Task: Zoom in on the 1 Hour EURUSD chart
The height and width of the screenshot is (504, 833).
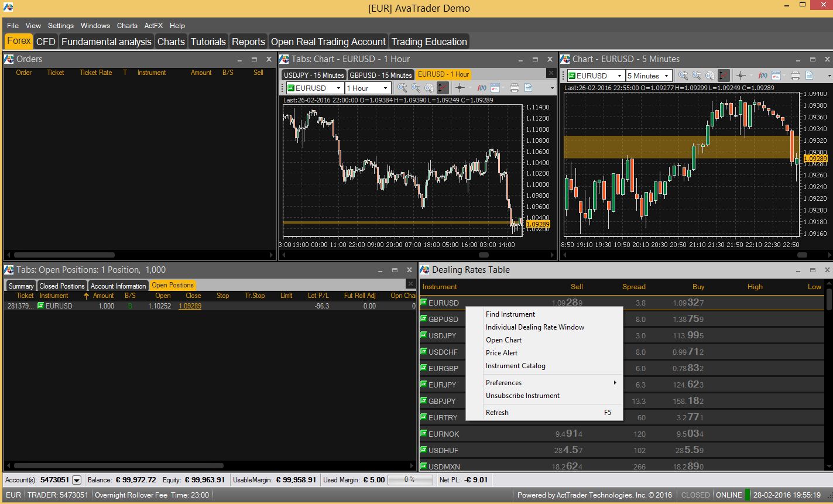Action: (402, 88)
